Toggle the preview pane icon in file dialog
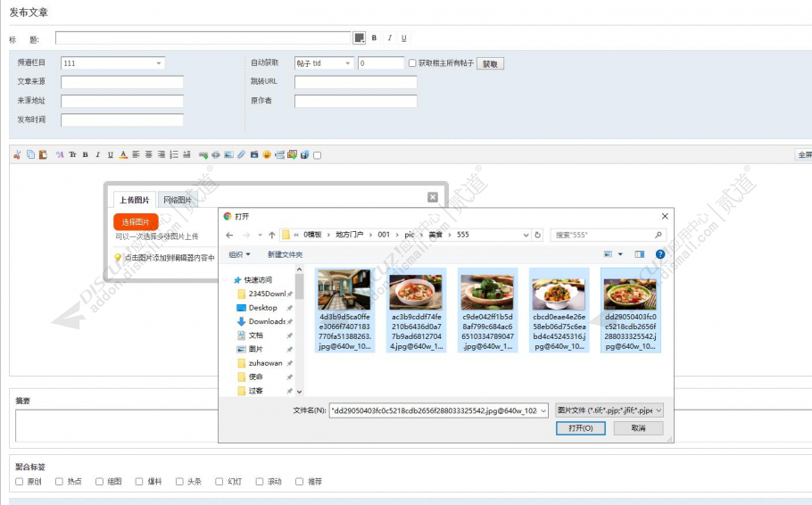Image resolution: width=812 pixels, height=505 pixels. point(640,254)
